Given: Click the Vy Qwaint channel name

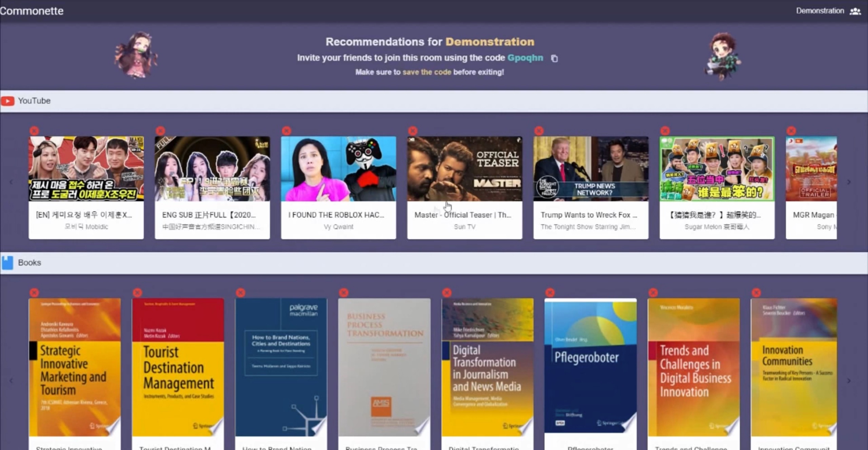Looking at the screenshot, I should click(x=338, y=227).
